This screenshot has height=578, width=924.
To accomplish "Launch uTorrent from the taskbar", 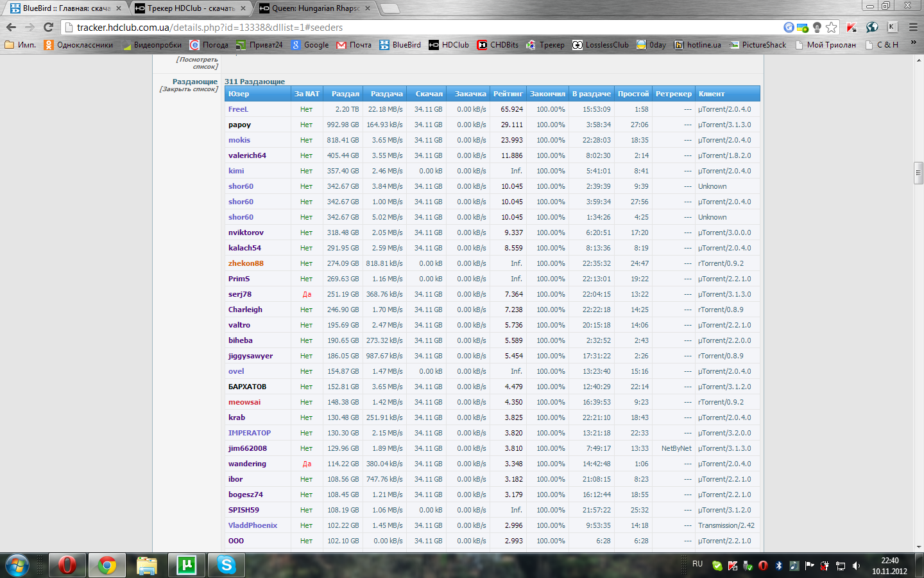I will coord(187,565).
